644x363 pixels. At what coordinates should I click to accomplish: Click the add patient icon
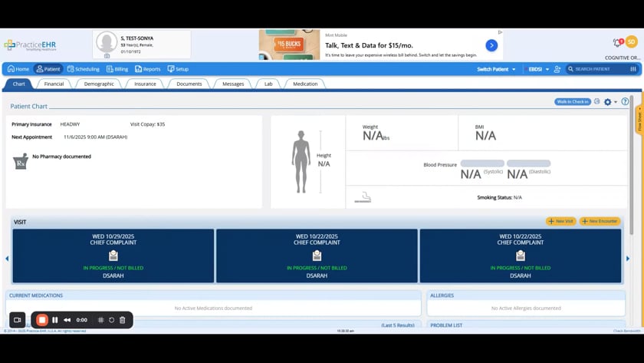coord(557,69)
